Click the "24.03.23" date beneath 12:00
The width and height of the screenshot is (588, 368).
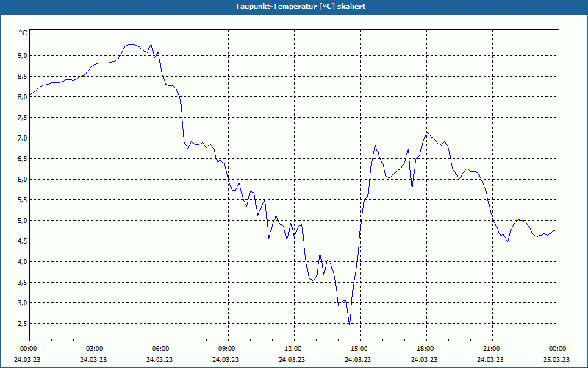click(292, 359)
